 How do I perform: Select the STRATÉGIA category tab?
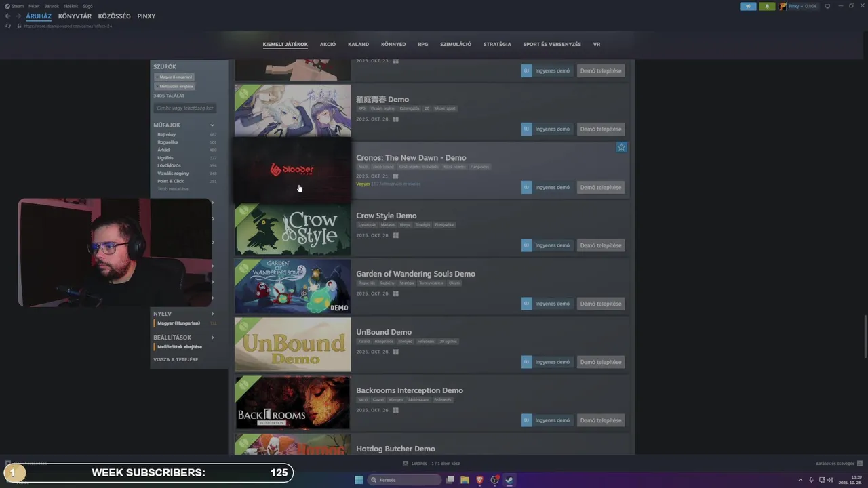497,44
